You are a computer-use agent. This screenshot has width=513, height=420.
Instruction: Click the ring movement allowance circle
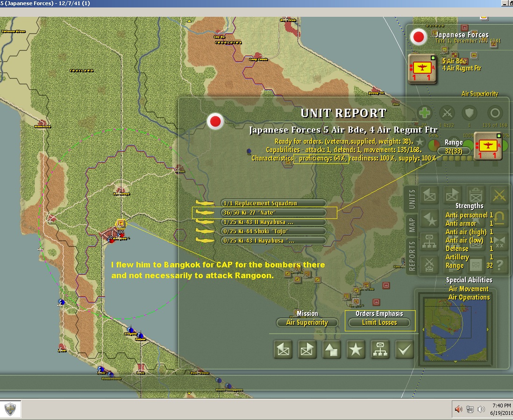point(495,113)
